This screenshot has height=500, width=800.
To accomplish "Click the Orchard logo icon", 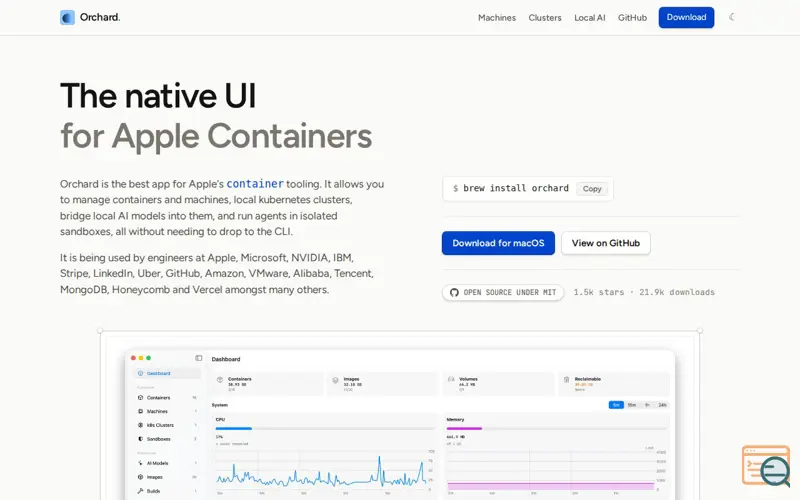I will click(x=67, y=17).
